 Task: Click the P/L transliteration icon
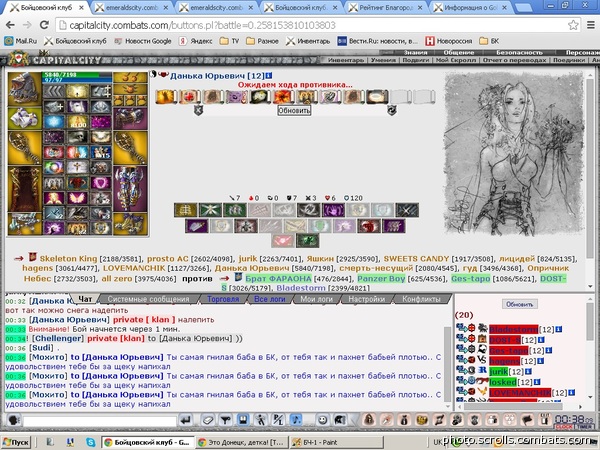point(278,420)
